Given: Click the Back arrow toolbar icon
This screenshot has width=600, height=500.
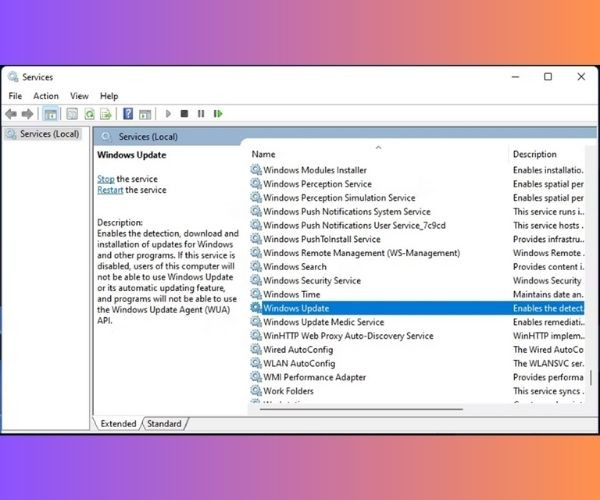Looking at the screenshot, I should 11,114.
